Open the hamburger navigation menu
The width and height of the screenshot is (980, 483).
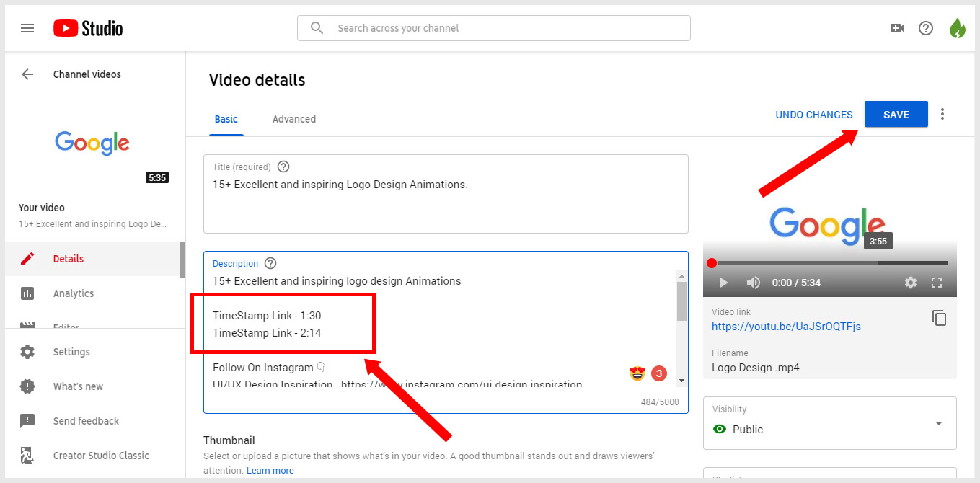27,28
